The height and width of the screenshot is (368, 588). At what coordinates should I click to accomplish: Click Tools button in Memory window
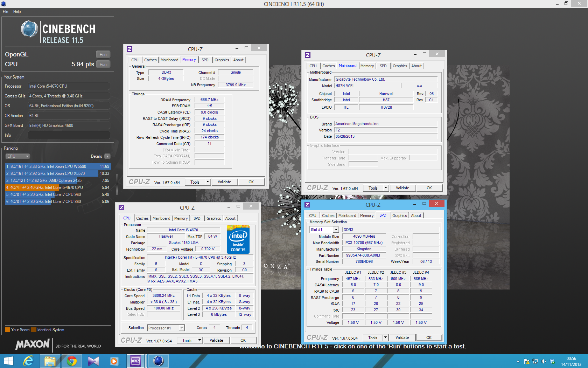[195, 182]
